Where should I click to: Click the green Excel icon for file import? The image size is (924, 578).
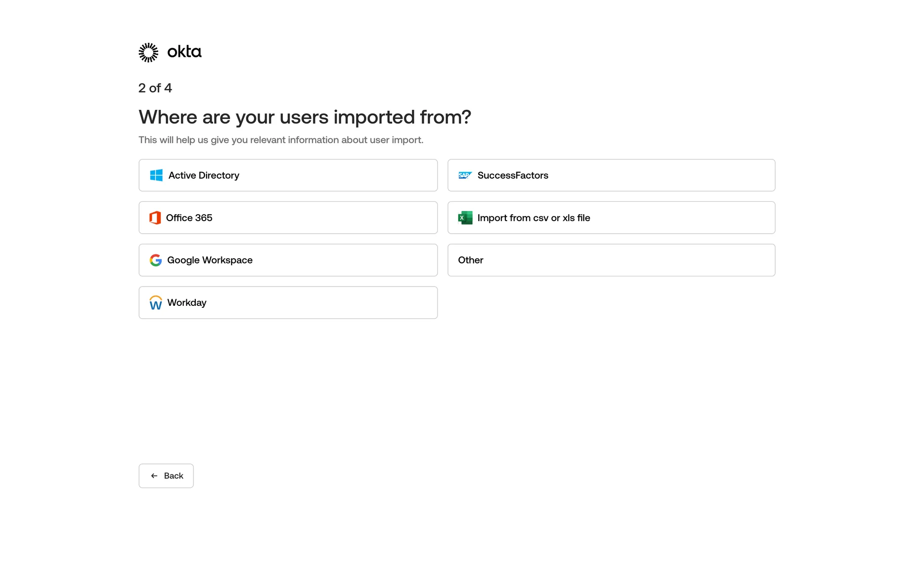click(465, 218)
